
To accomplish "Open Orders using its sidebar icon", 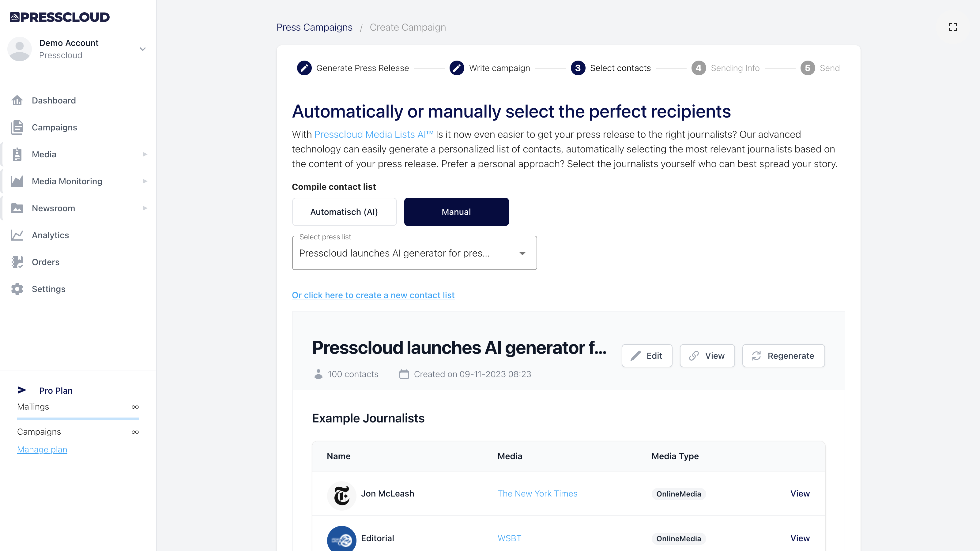I will coord(17,262).
